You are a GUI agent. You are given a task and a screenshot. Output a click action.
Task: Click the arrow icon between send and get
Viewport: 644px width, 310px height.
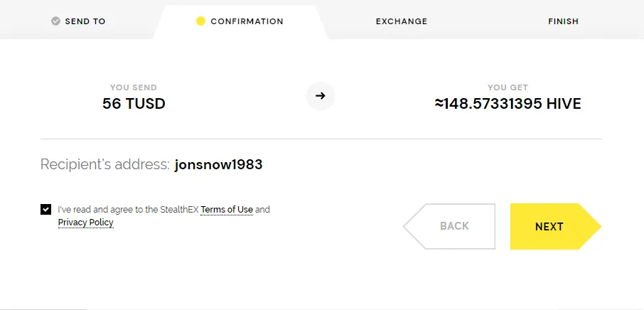pyautogui.click(x=321, y=96)
